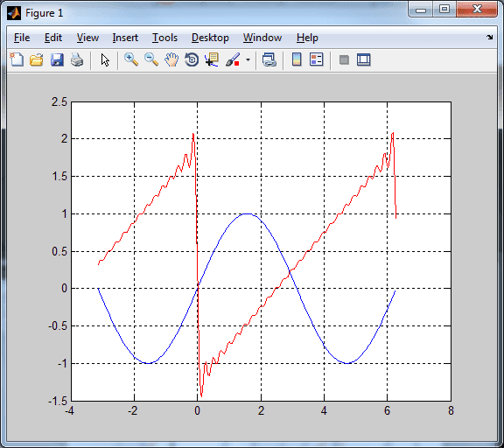
Task: Open a file with the folder icon
Action: click(x=37, y=59)
